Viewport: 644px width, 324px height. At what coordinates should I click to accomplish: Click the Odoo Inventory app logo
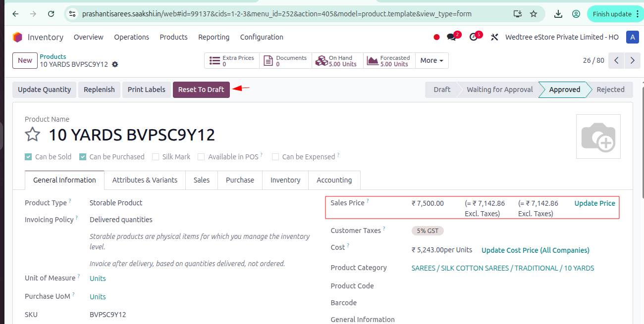point(17,37)
